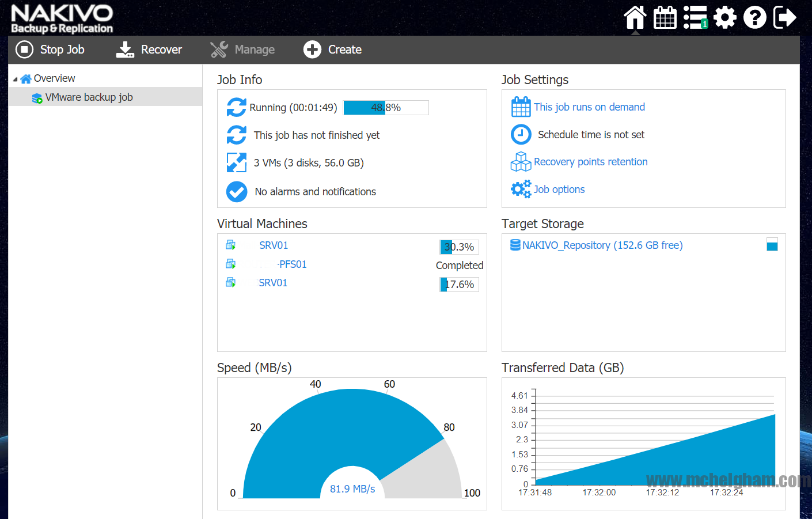Open the Create menu
The width and height of the screenshot is (812, 519).
tap(333, 50)
